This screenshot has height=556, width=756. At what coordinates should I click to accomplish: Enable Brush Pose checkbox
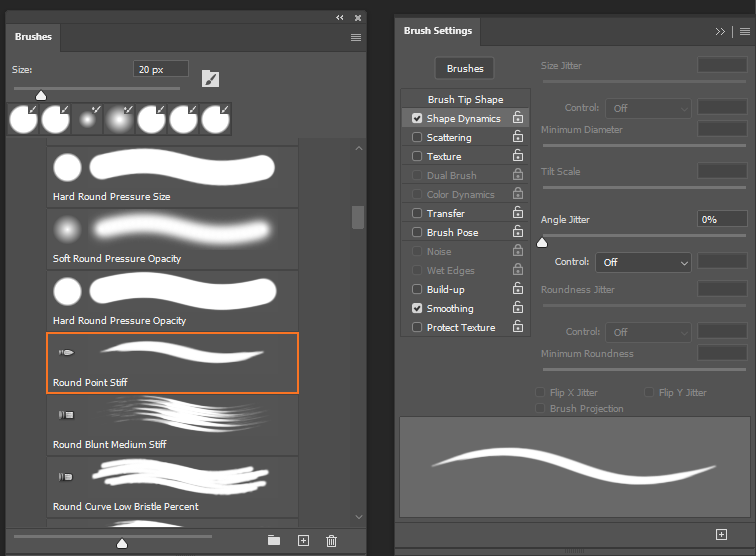pyautogui.click(x=417, y=232)
